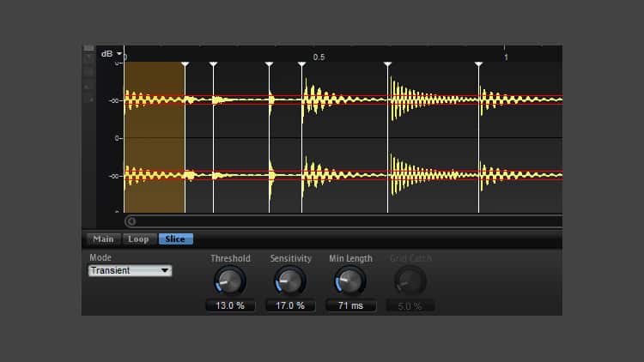Click the round handle on the waveform scrollbar
This screenshot has width=644, height=362.
131,221
